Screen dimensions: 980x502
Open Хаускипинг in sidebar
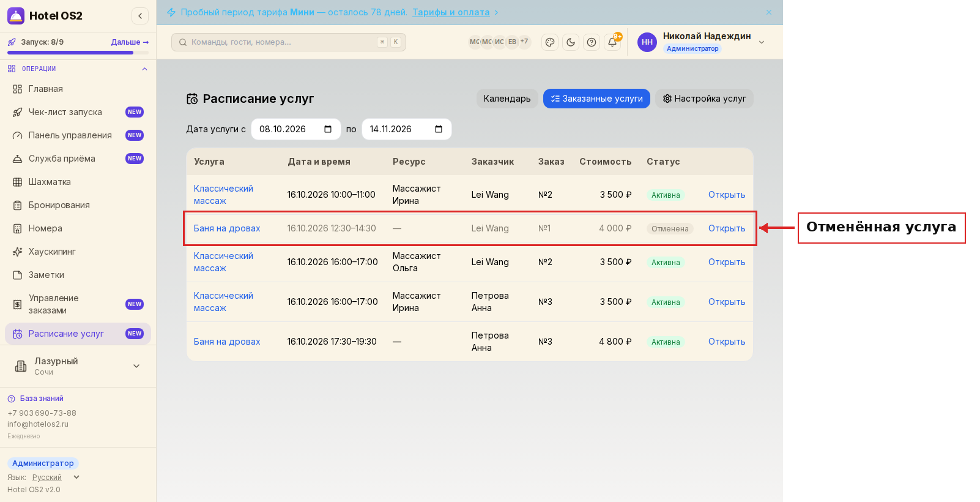[78, 252]
